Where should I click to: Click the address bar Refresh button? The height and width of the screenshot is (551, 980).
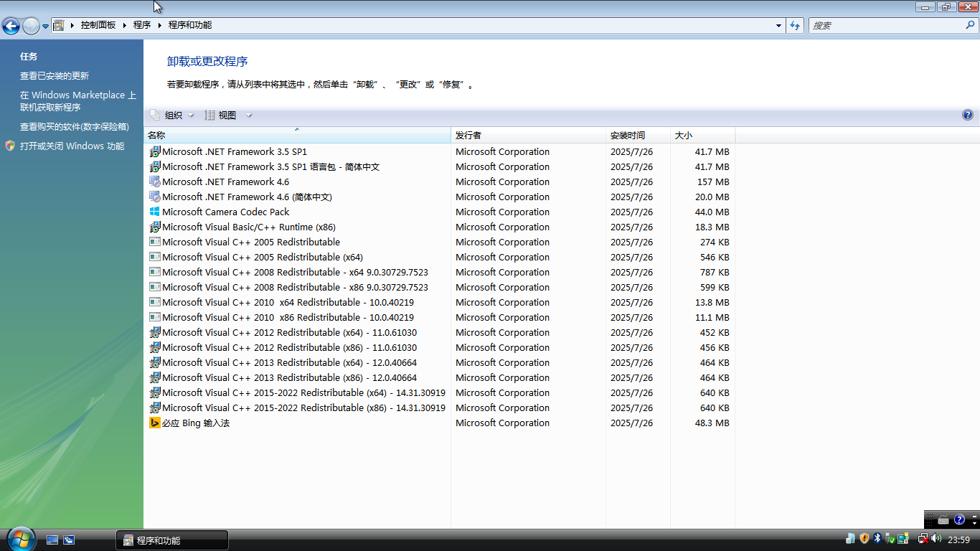795,25
